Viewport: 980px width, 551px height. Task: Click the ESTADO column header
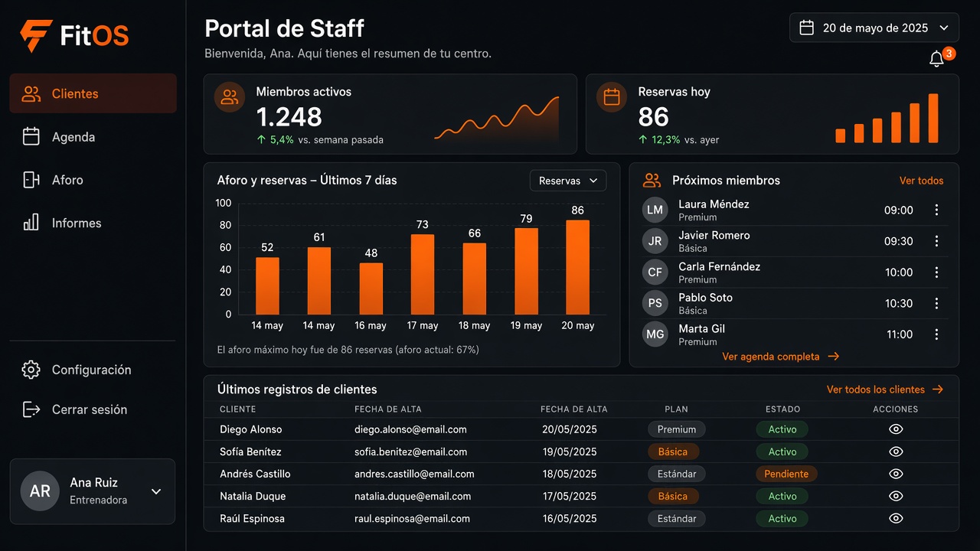pos(782,409)
